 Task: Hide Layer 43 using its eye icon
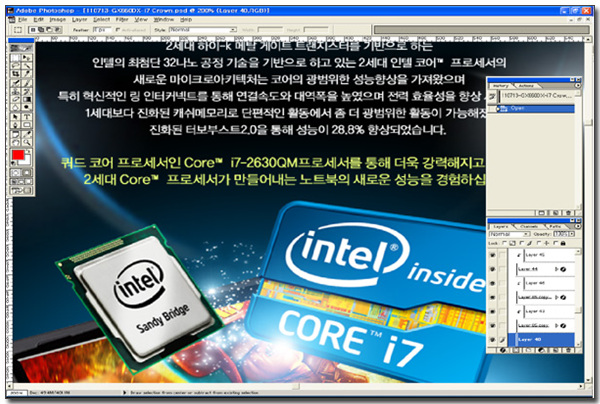tap(492, 311)
